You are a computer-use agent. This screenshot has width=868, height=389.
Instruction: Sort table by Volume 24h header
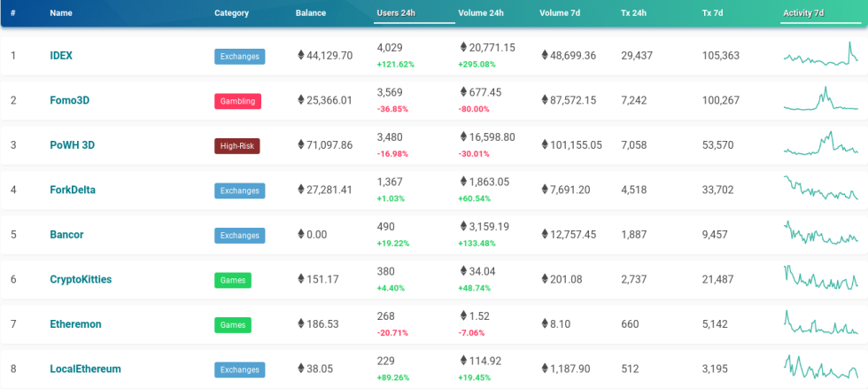pyautogui.click(x=480, y=13)
